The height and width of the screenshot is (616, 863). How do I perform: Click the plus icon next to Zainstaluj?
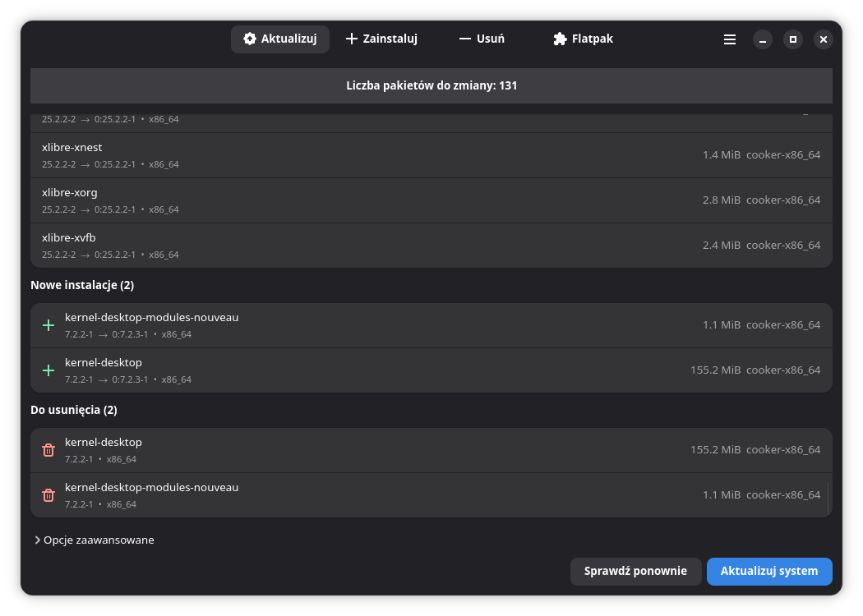point(351,39)
